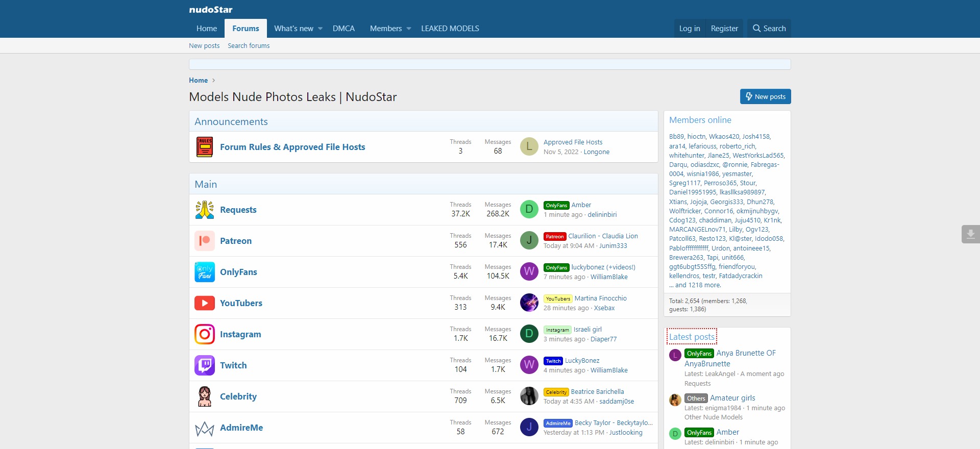Click the Instagram forum icon

pyautogui.click(x=205, y=334)
